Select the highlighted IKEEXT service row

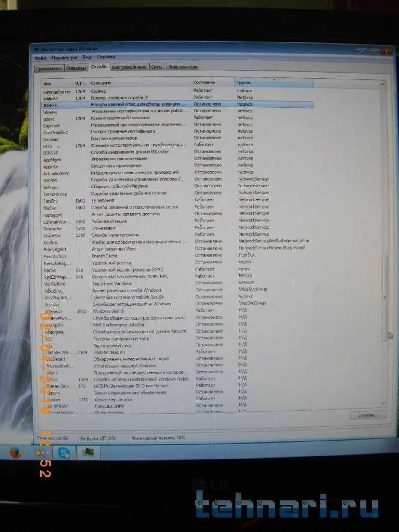click(x=178, y=104)
